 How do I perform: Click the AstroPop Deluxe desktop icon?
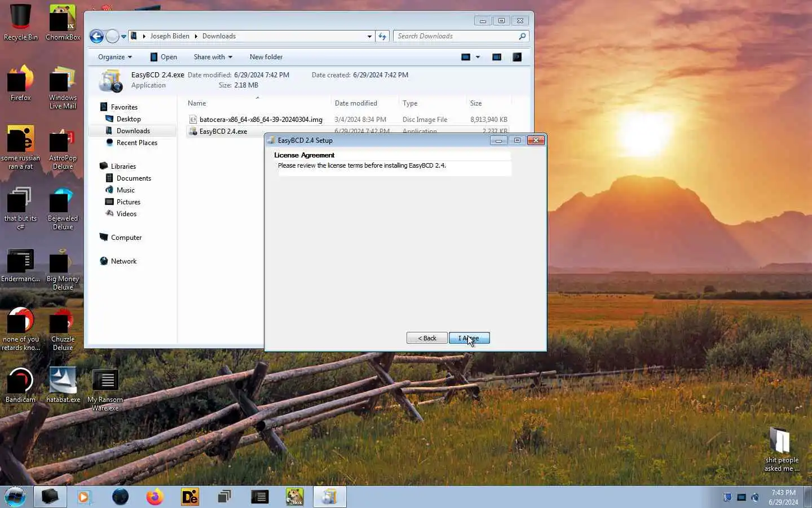click(63, 148)
